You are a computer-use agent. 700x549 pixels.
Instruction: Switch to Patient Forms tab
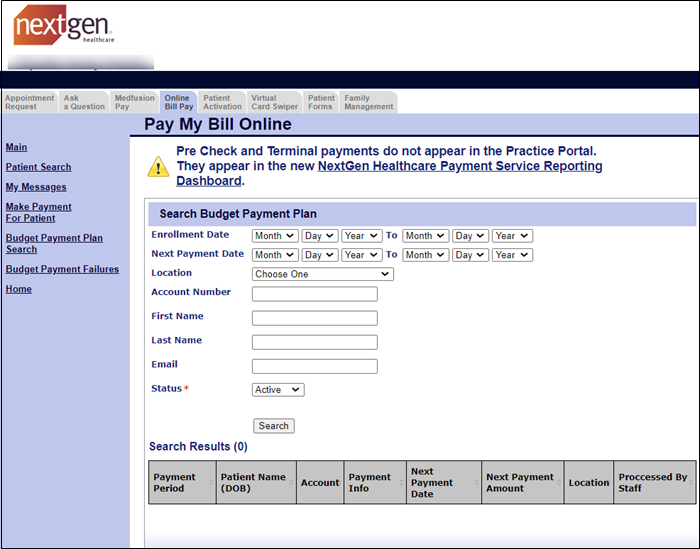[321, 102]
